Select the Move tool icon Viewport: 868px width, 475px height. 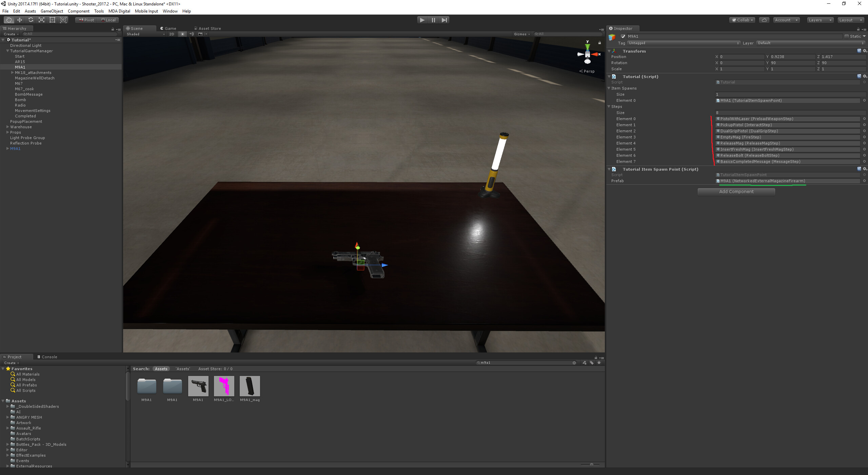pyautogui.click(x=20, y=20)
